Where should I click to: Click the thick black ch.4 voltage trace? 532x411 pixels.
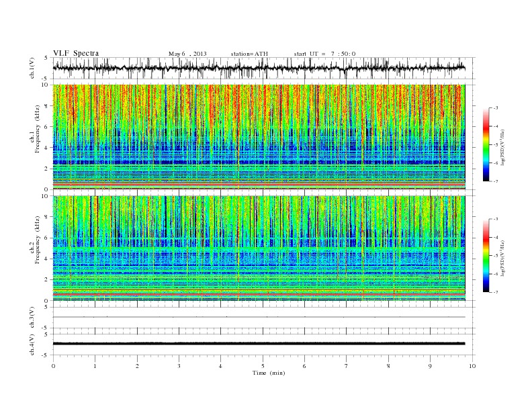click(x=259, y=344)
